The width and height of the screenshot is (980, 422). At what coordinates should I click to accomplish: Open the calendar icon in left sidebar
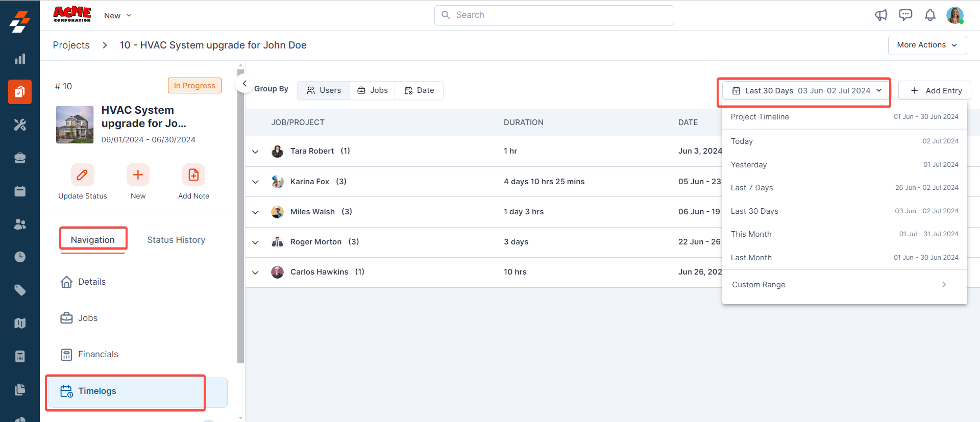[x=20, y=191]
